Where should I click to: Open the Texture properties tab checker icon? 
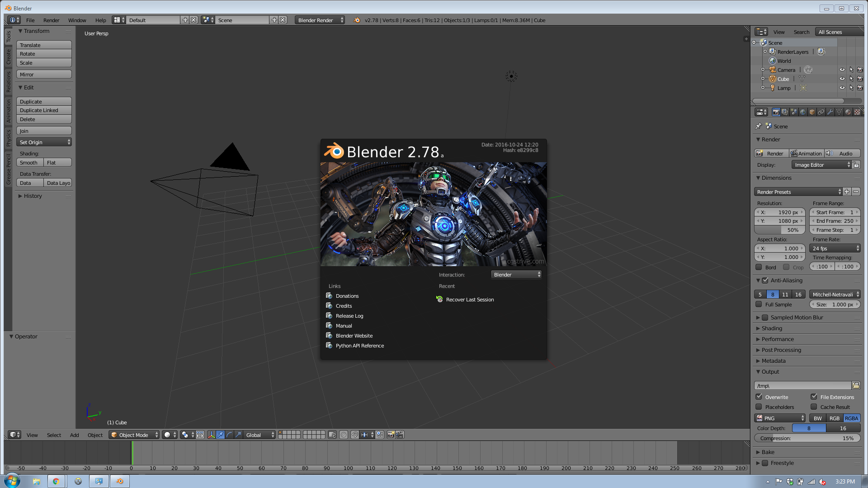857,112
